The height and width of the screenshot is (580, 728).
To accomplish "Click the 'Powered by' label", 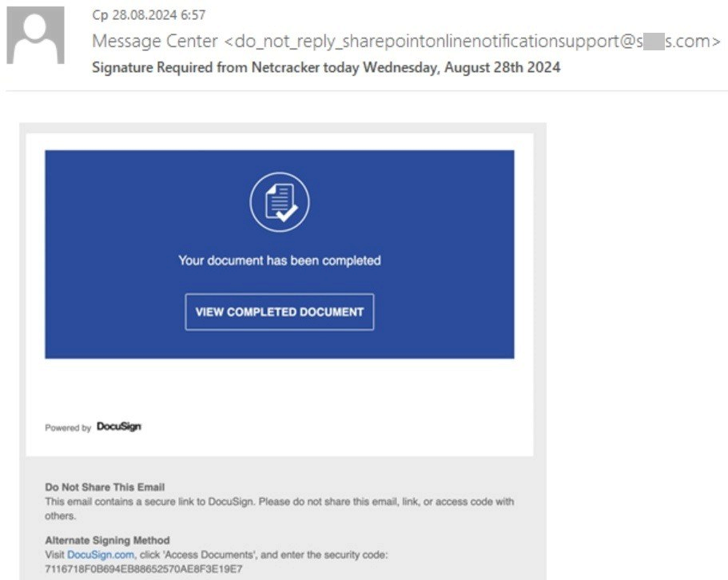I will [x=68, y=427].
